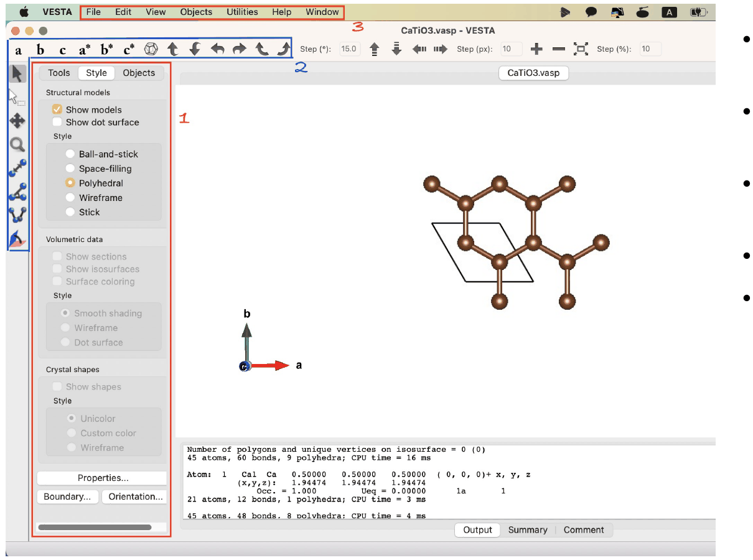Open the Apple menu
Image resolution: width=753 pixels, height=560 pixels.
pos(24,12)
